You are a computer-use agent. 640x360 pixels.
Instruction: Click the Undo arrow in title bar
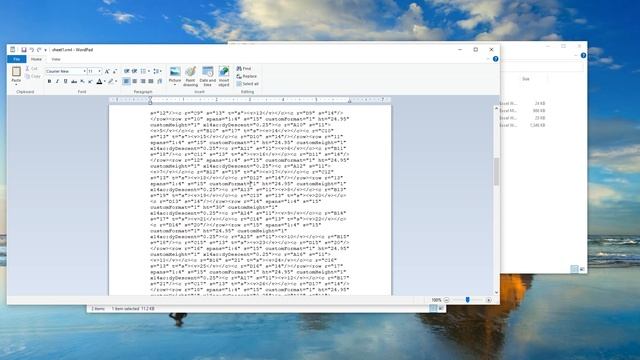[x=31, y=50]
